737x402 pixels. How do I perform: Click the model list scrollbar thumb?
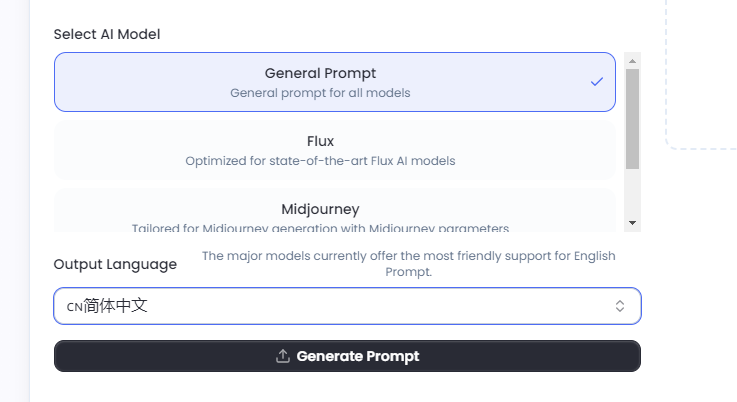click(632, 118)
